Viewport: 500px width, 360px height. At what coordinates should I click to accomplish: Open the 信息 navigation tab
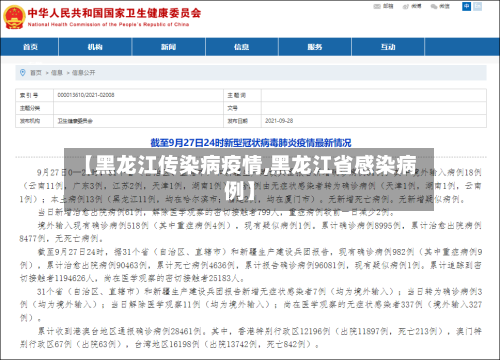[x=242, y=47]
